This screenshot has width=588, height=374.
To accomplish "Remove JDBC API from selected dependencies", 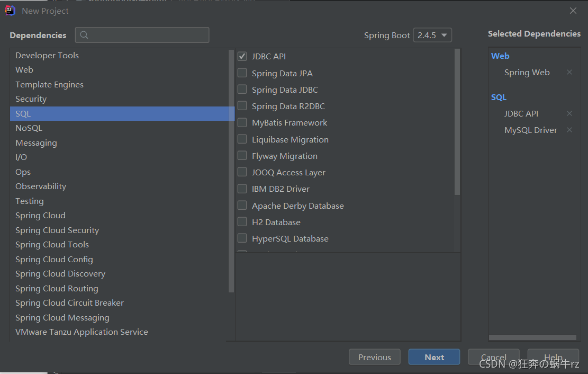I will (569, 113).
